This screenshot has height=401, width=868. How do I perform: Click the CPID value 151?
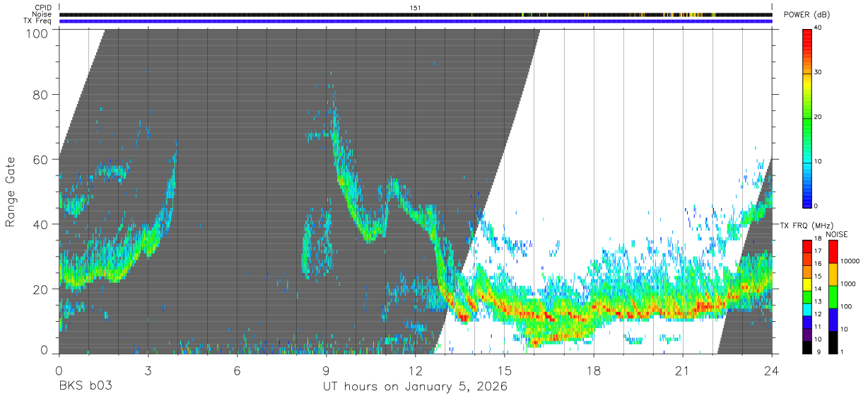416,8
